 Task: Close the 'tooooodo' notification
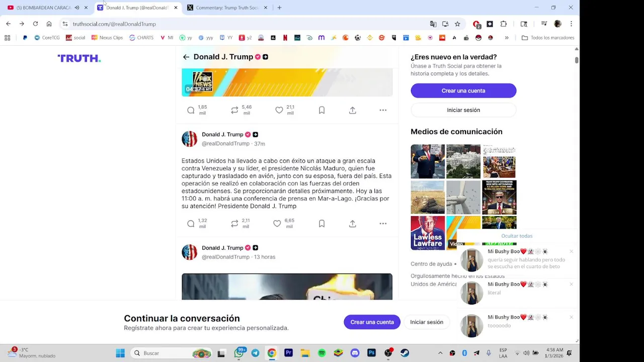[x=571, y=317]
